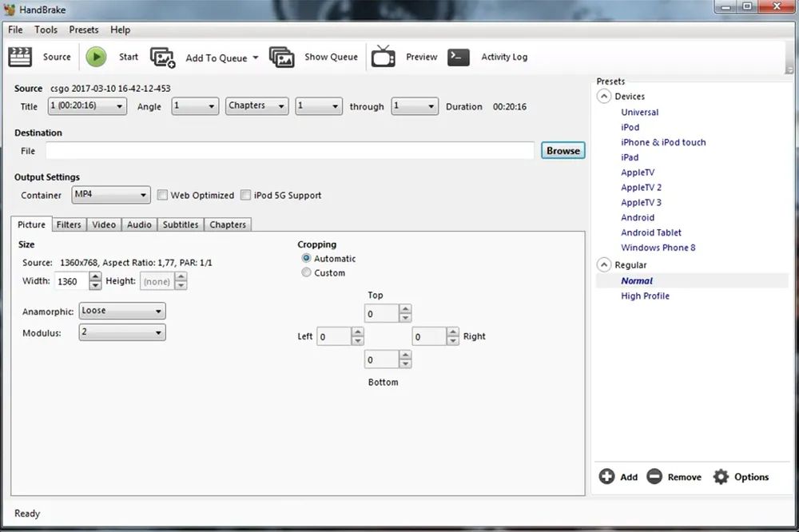
Task: Click the Activity Log label
Action: pos(504,57)
